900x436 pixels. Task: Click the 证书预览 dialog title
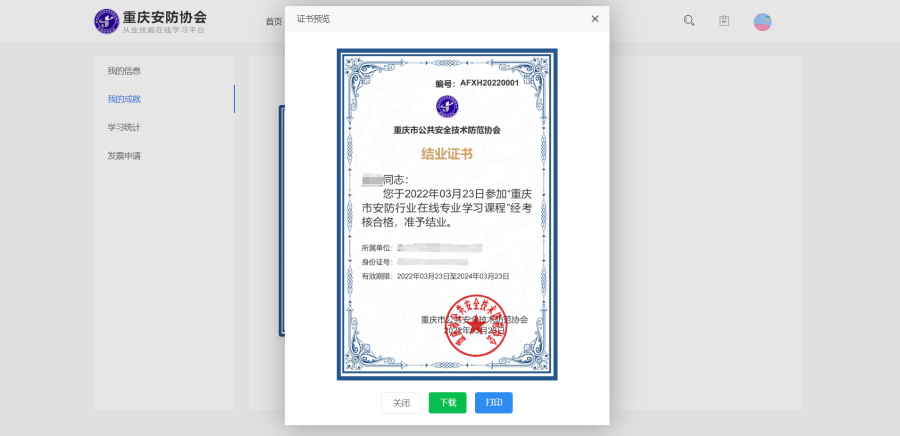click(313, 19)
